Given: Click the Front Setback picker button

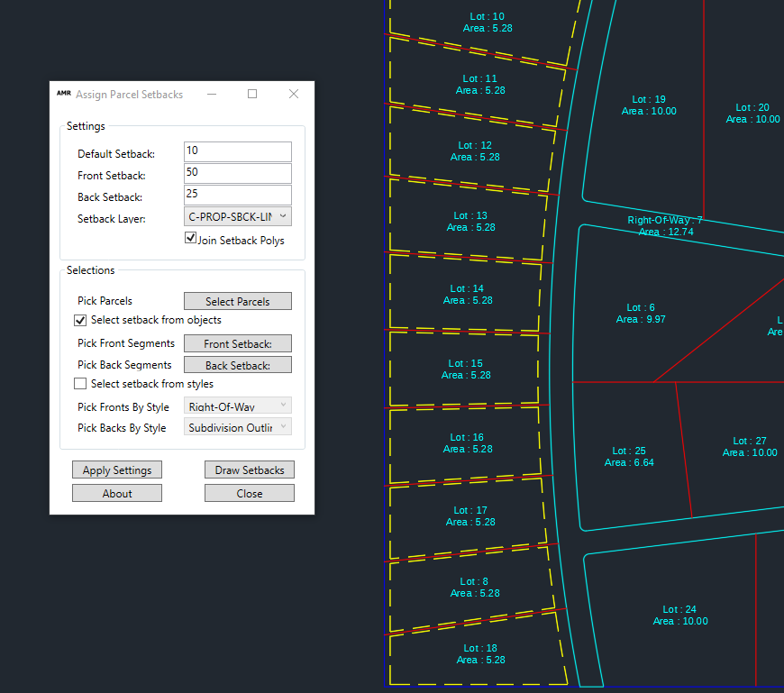Looking at the screenshot, I should pos(237,343).
